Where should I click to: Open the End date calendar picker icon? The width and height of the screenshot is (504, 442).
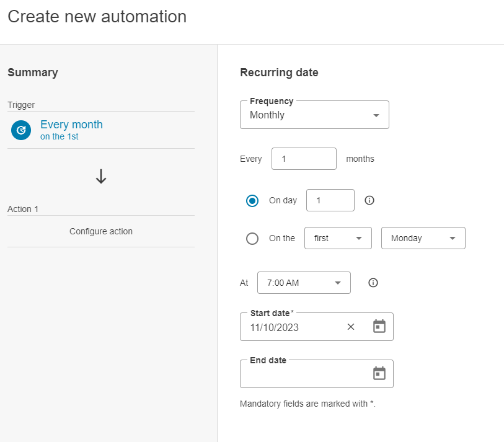379,373
